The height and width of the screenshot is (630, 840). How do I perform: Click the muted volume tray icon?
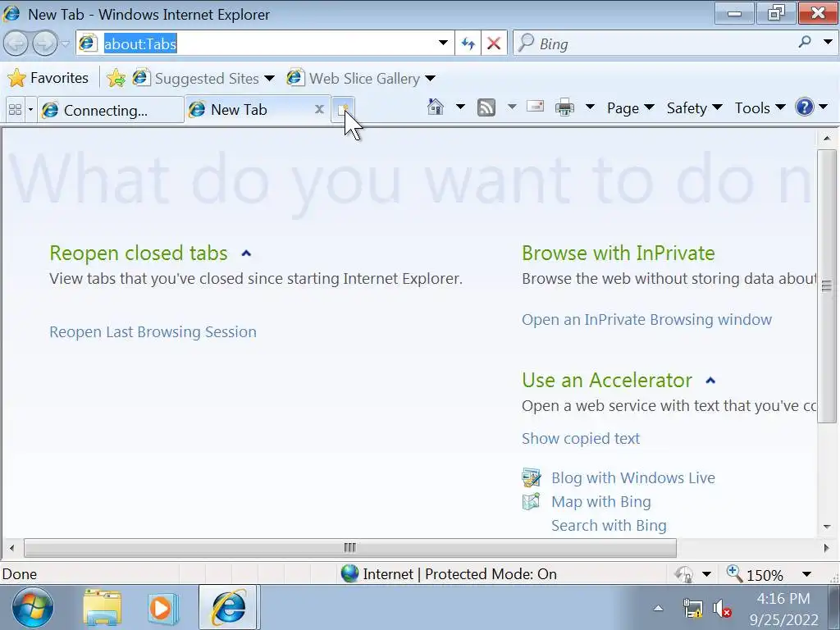722,609
